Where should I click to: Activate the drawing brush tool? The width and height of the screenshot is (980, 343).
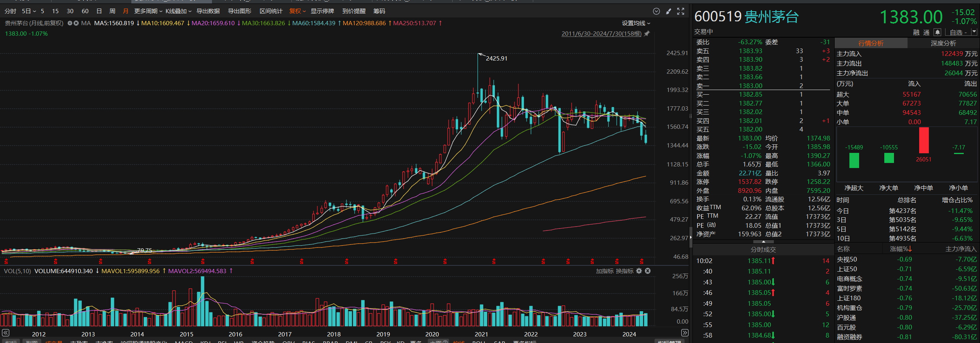pyautogui.click(x=668, y=11)
